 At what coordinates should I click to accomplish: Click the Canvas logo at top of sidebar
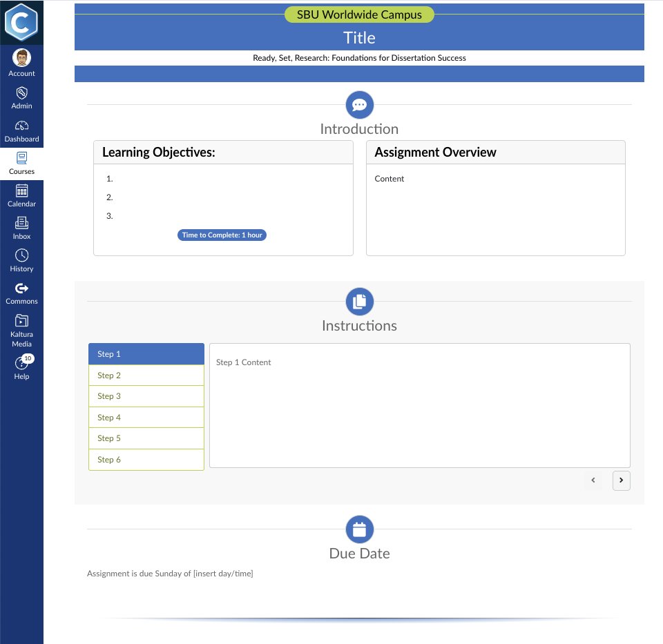[x=21, y=22]
